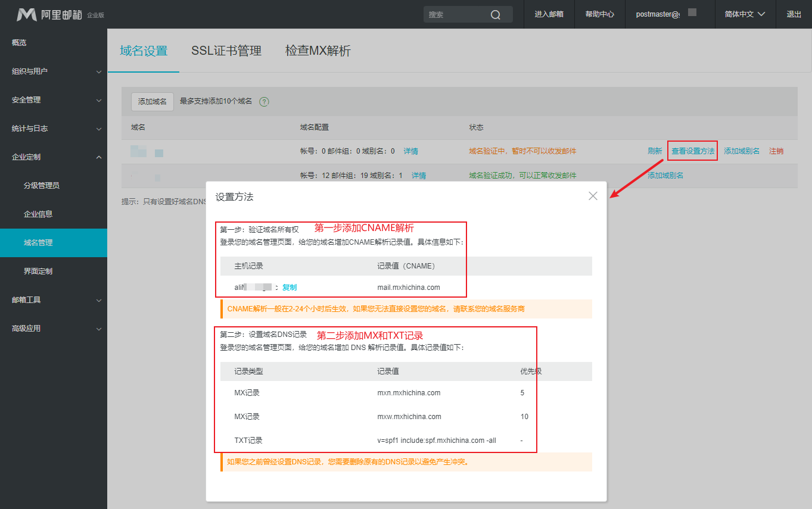The height and width of the screenshot is (509, 812).
Task: Click the green help question mark icon
Action: [x=265, y=102]
